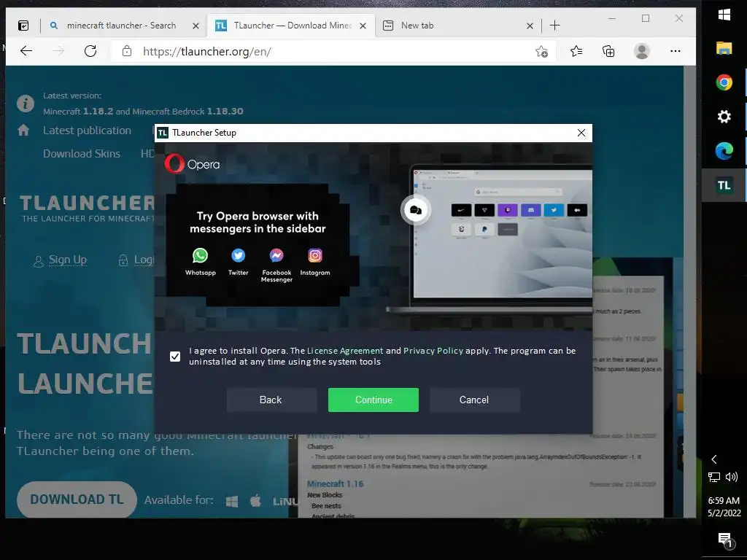Click the Instagram icon in Opera ad

[315, 256]
